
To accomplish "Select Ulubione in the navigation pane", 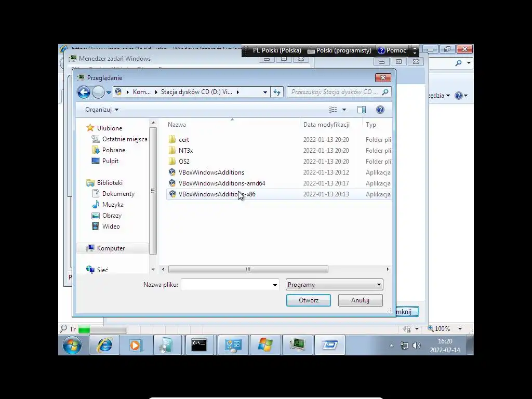I will 110,128.
